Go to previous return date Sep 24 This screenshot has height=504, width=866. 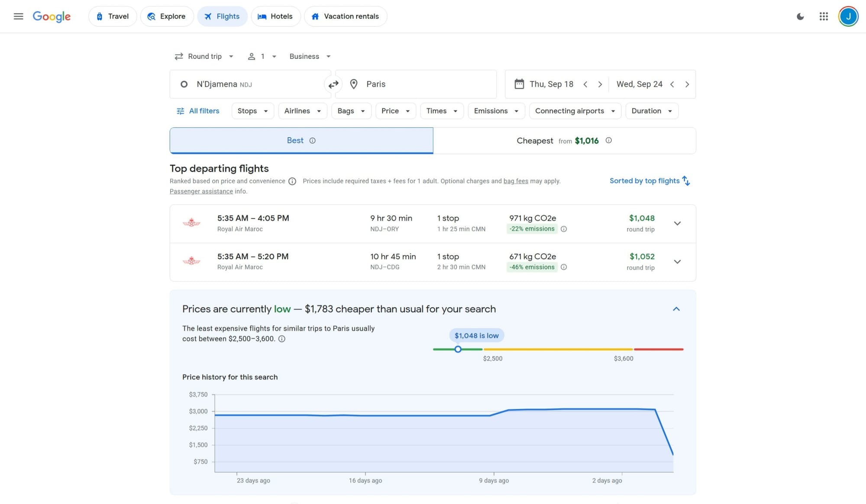672,84
